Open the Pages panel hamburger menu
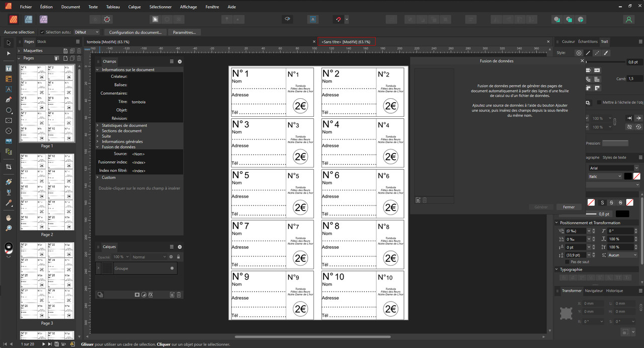The image size is (644, 348). 77,41
